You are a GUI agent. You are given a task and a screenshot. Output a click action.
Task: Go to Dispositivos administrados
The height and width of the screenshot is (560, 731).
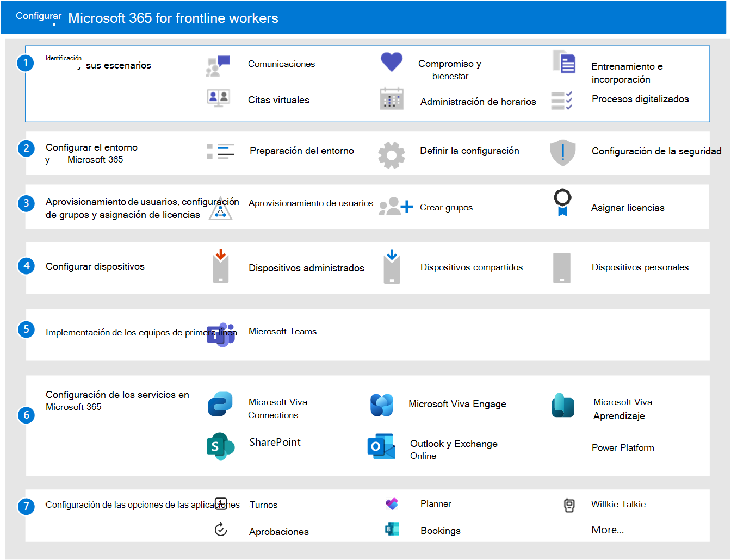306,268
